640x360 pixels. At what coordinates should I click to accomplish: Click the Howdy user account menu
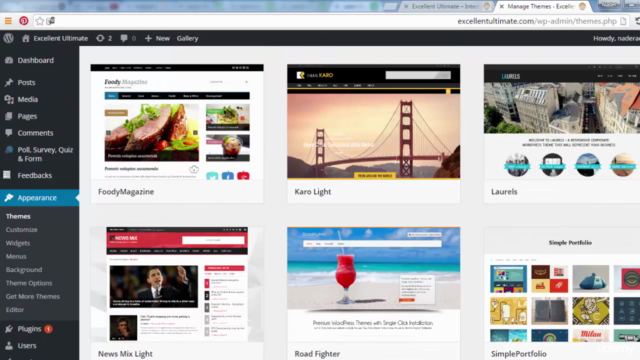(616, 38)
